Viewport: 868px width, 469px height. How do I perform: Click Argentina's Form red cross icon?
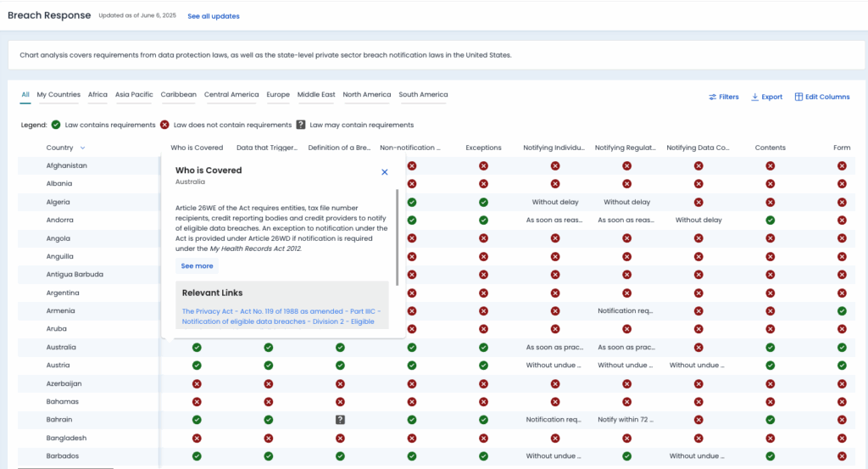coord(842,293)
